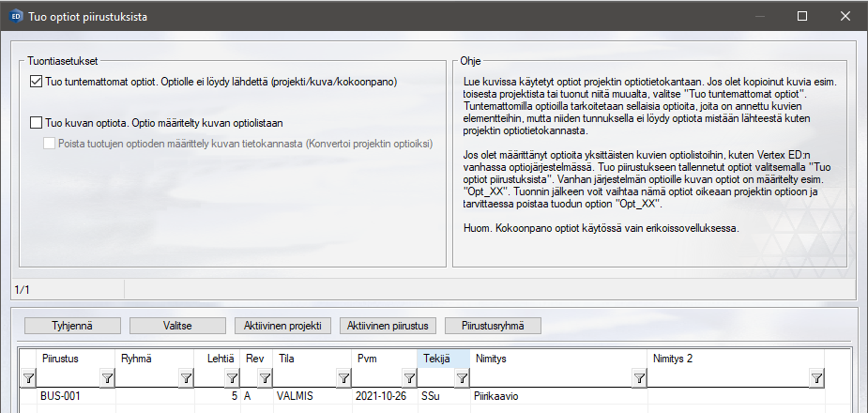Click the Pvm column filter icon
Image resolution: width=868 pixels, height=413 pixels.
pyautogui.click(x=408, y=377)
